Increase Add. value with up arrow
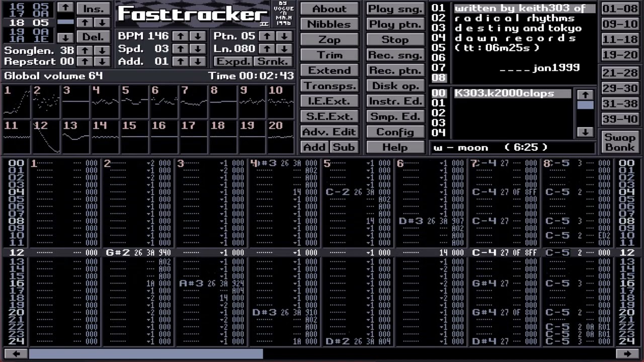 point(180,61)
